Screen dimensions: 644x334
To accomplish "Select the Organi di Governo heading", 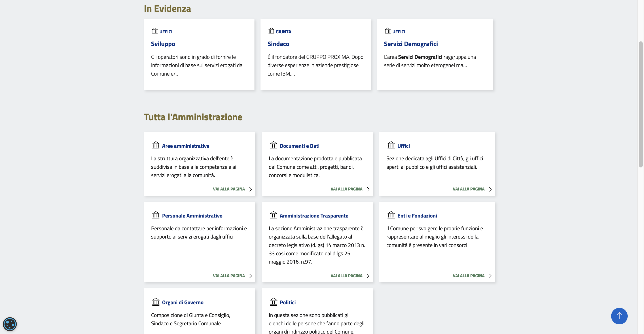I will (x=182, y=302).
